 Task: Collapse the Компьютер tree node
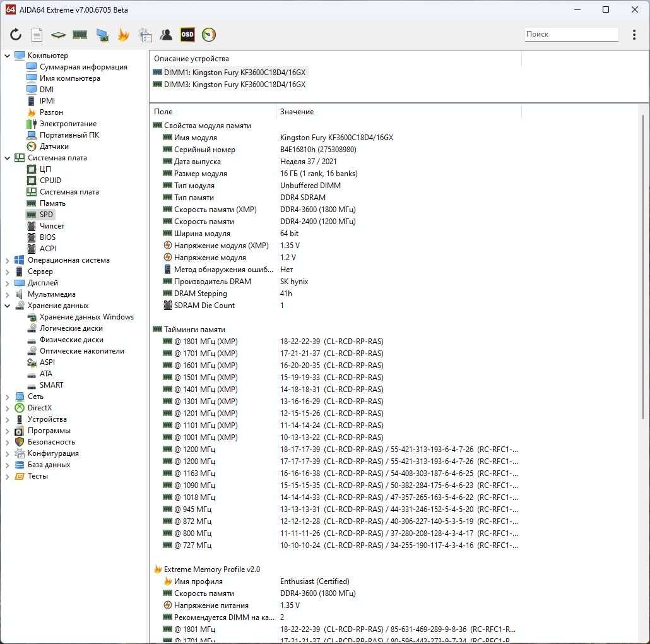[7, 56]
